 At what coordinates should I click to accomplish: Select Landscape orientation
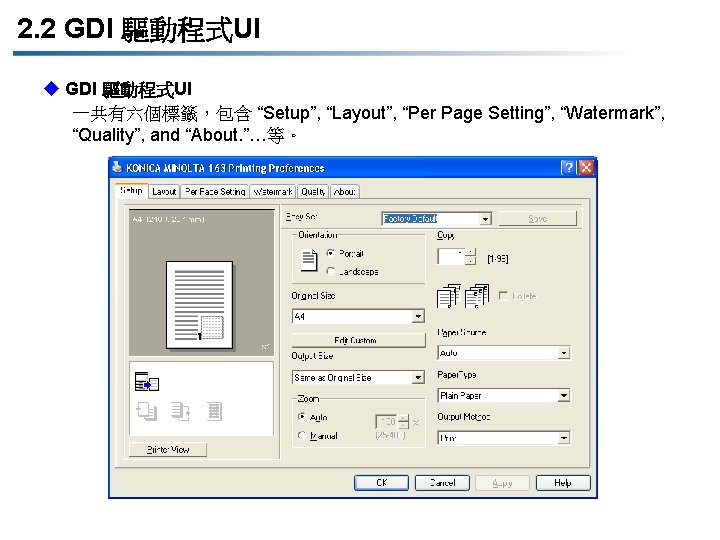pos(330,271)
